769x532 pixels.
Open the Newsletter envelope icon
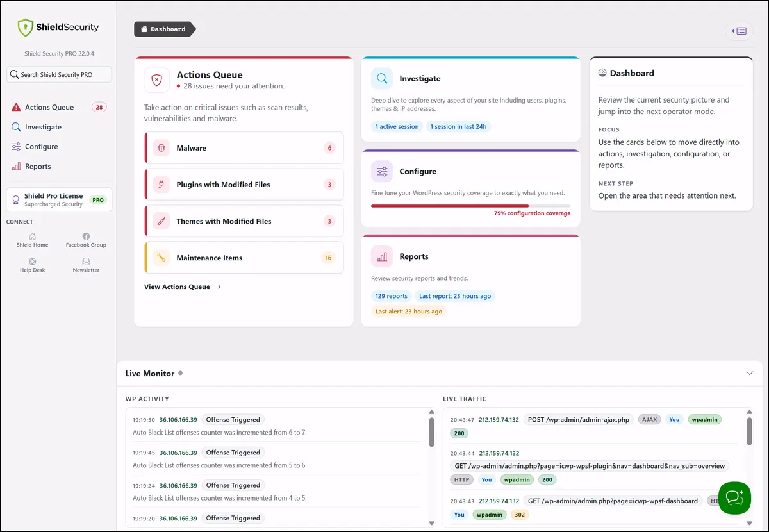pos(86,262)
